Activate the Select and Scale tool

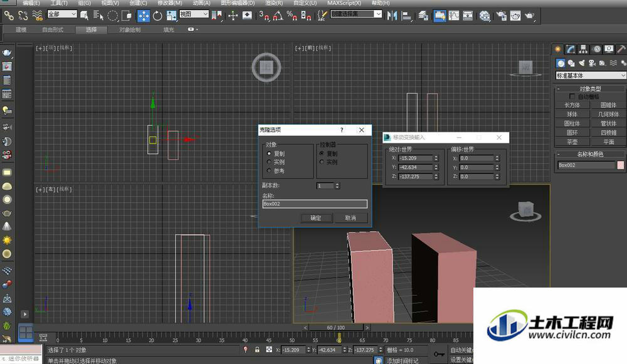pyautogui.click(x=172, y=16)
